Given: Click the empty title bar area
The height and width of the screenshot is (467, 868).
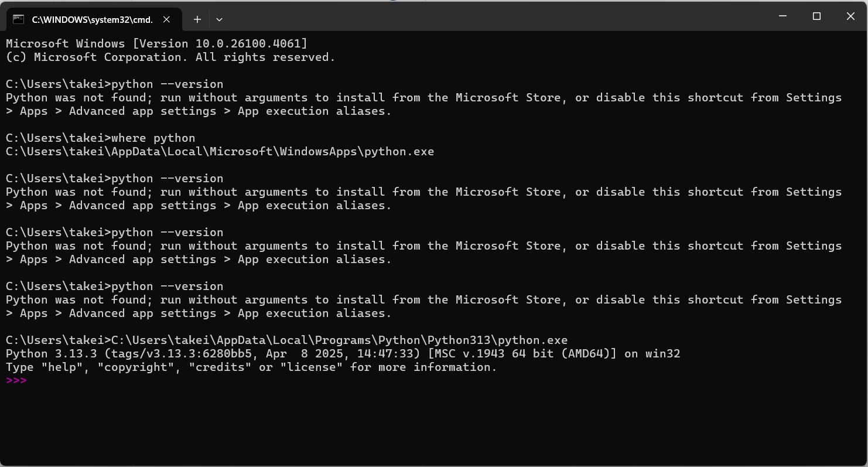Looking at the screenshot, I should [492, 16].
